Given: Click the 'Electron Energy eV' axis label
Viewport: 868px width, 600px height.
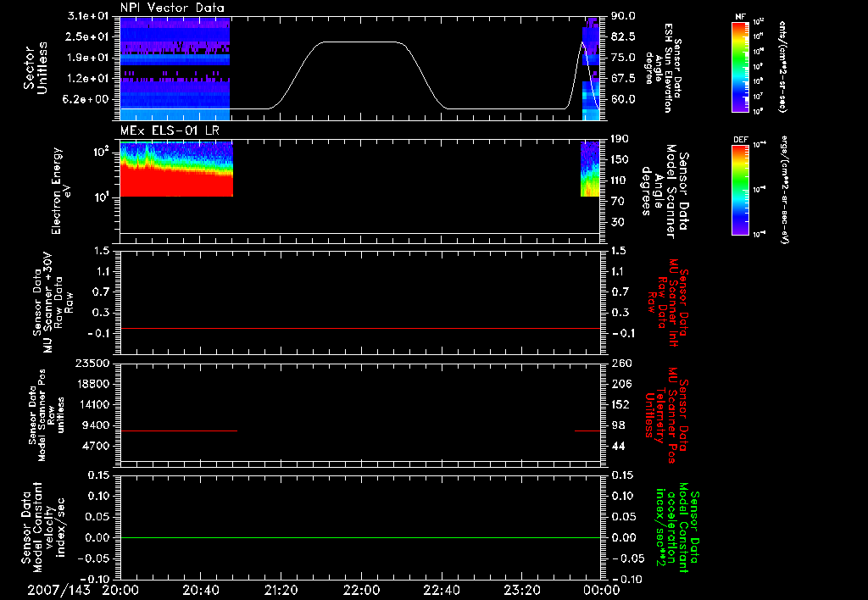Looking at the screenshot, I should (x=60, y=191).
